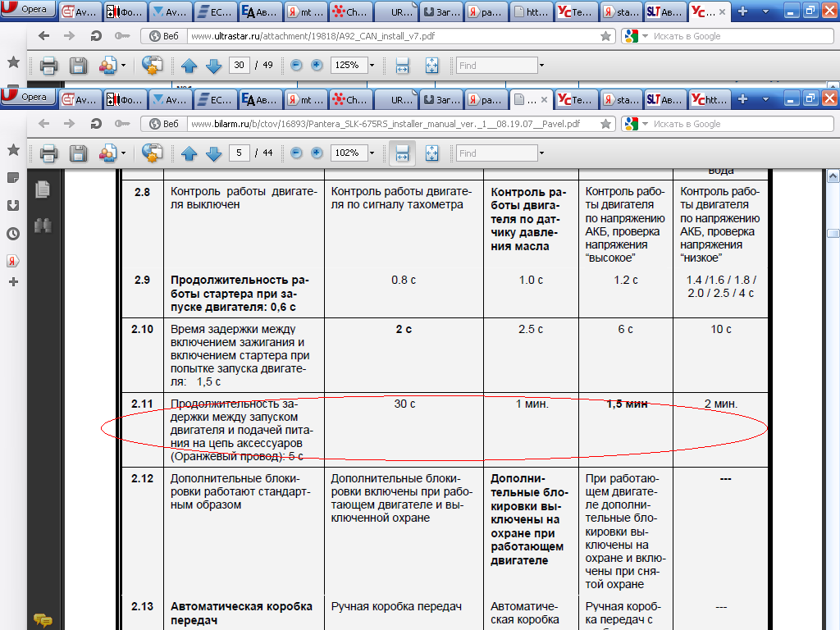The width and height of the screenshot is (840, 630).
Task: Expand the 102% zoom dropdown
Action: coord(372,153)
